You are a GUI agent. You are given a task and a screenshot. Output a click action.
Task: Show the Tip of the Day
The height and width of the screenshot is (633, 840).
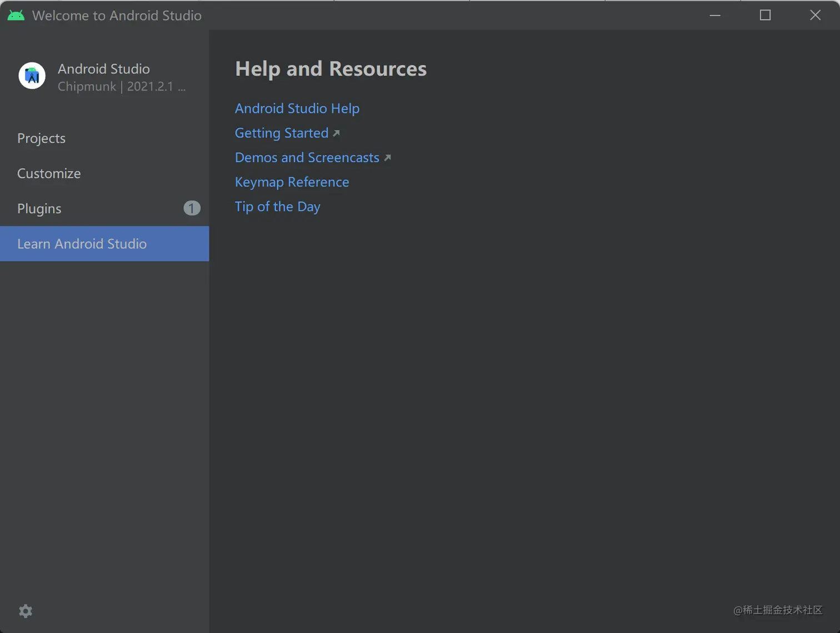[x=278, y=207]
